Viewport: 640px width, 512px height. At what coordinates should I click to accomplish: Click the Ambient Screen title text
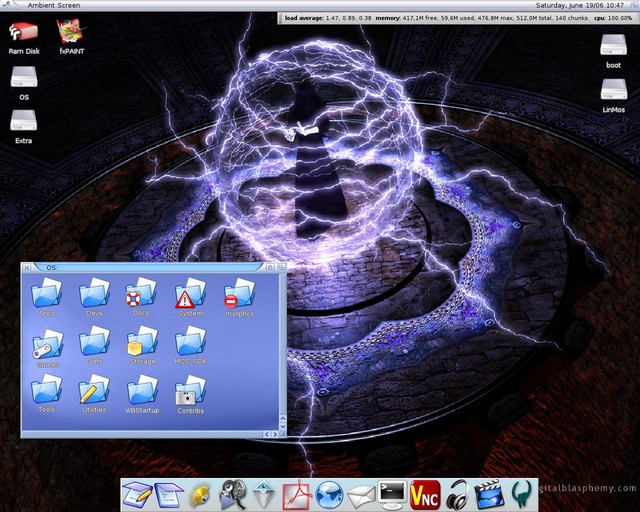[54, 5]
